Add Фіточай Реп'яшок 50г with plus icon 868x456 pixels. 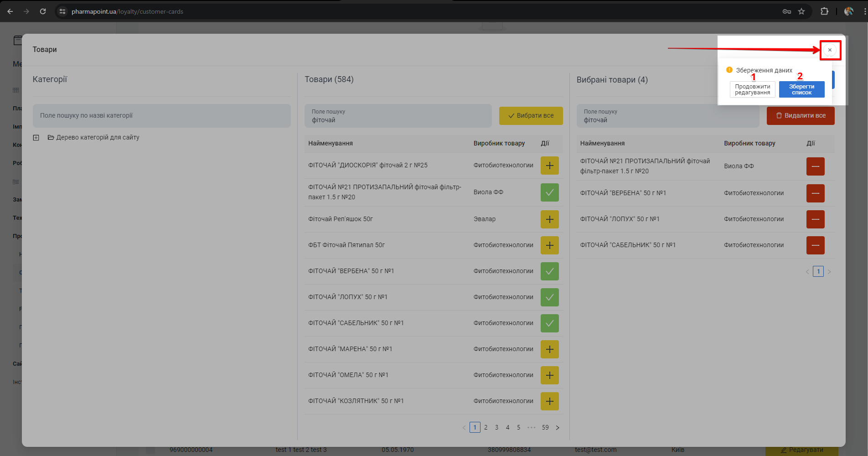point(549,219)
